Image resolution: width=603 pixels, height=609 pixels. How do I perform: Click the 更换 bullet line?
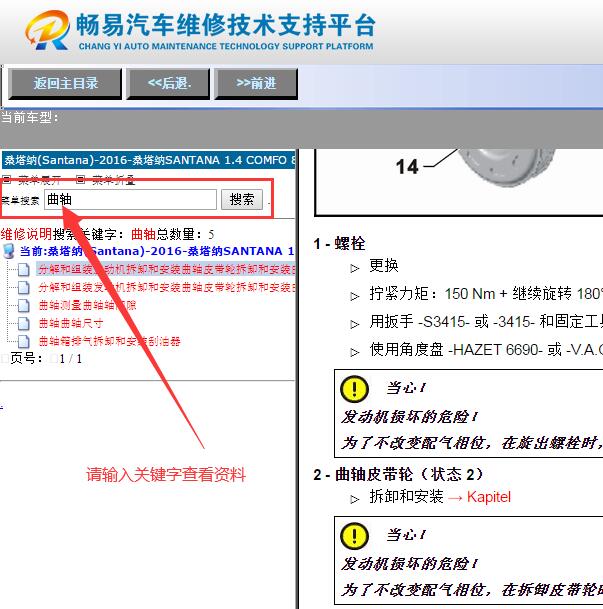click(384, 266)
